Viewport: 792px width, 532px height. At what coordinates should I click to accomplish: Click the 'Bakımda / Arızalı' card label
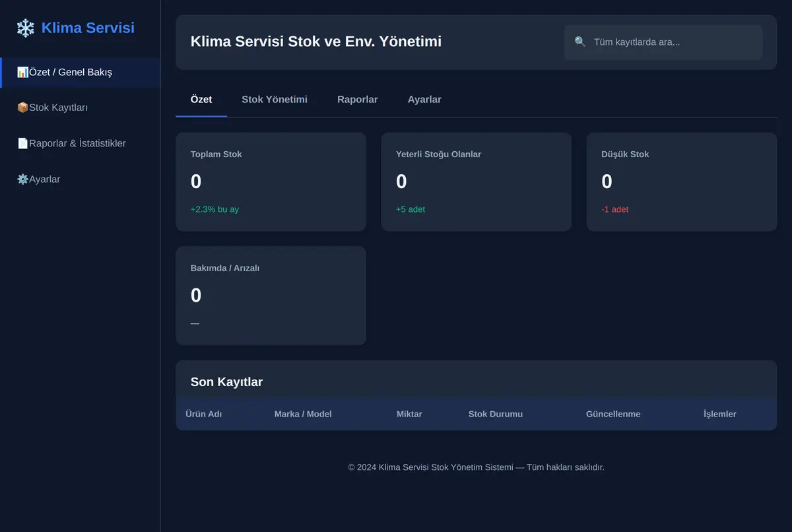tap(225, 268)
